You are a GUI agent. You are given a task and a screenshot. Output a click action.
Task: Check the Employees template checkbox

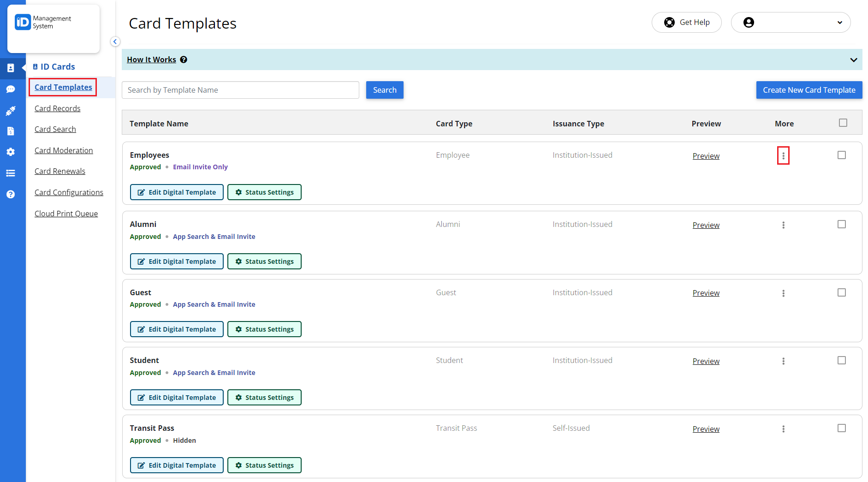pyautogui.click(x=842, y=155)
